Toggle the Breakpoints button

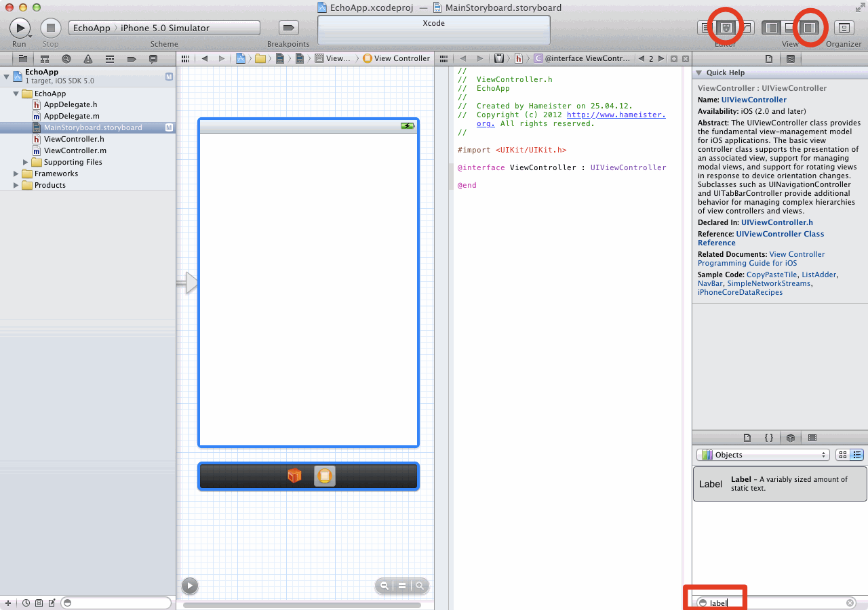point(289,28)
